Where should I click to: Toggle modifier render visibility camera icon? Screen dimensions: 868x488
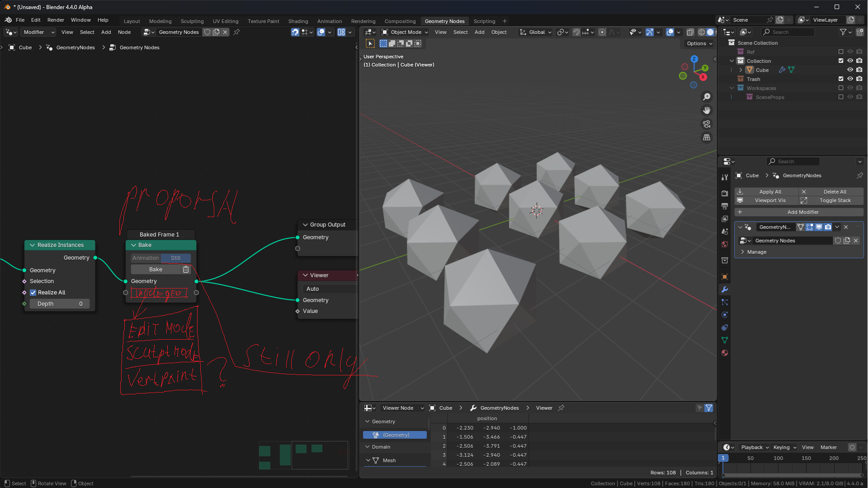click(828, 227)
